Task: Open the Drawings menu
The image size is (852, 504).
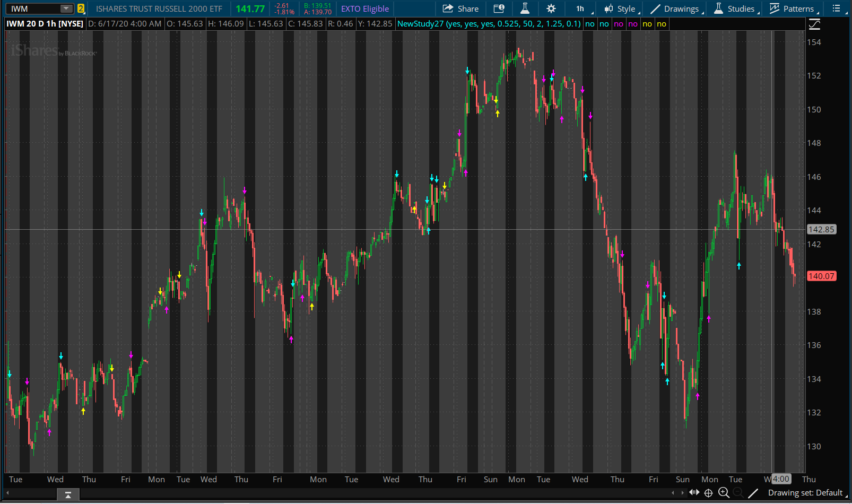Action: click(x=677, y=8)
